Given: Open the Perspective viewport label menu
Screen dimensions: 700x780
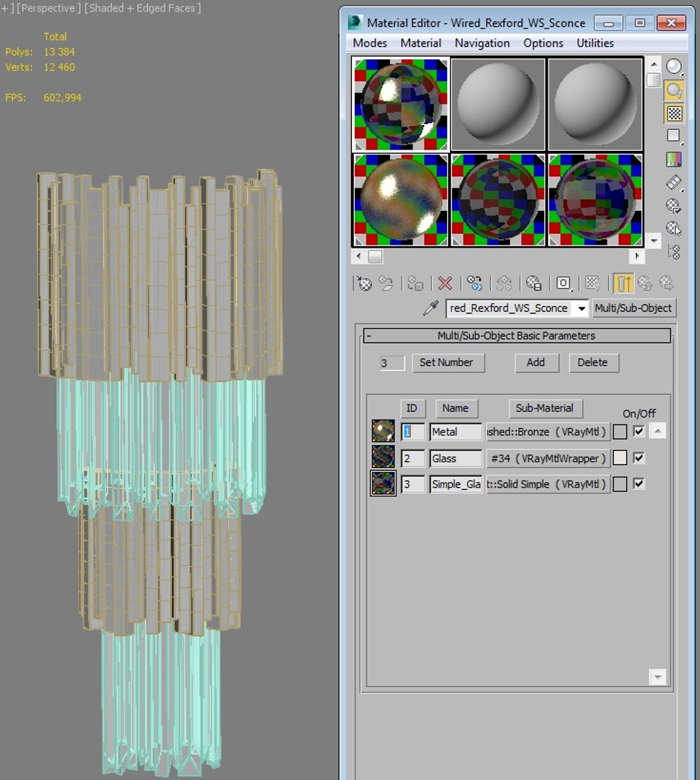Looking at the screenshot, I should [x=48, y=8].
